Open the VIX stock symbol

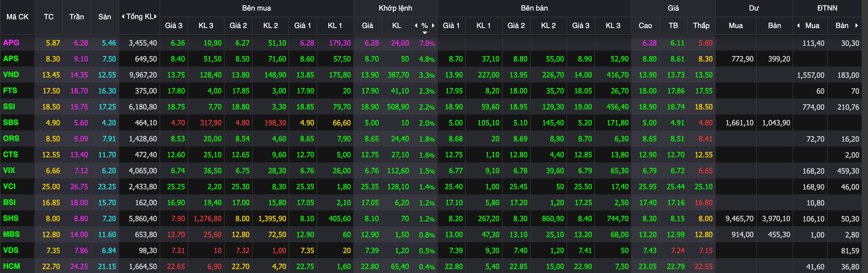(9, 170)
